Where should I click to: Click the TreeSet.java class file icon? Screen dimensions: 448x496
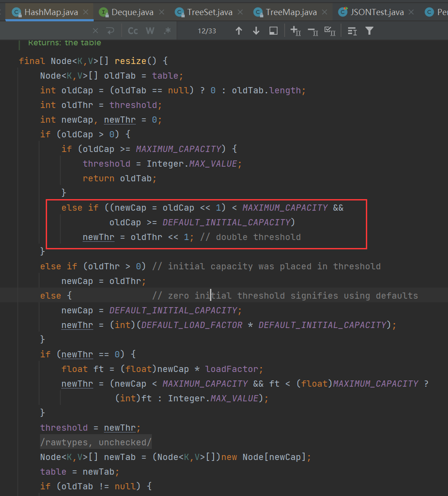pyautogui.click(x=179, y=12)
